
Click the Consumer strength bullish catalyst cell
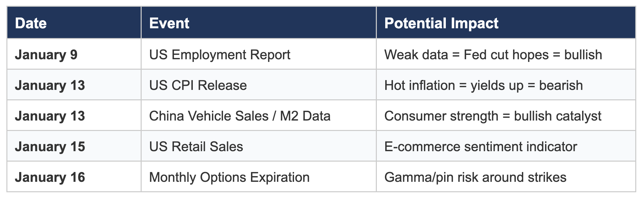coord(506,115)
